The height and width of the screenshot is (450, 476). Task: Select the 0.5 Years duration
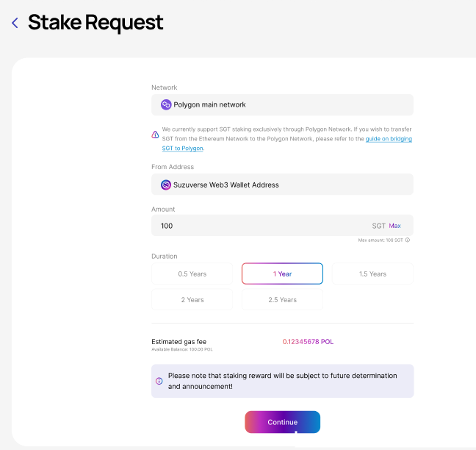[192, 274]
